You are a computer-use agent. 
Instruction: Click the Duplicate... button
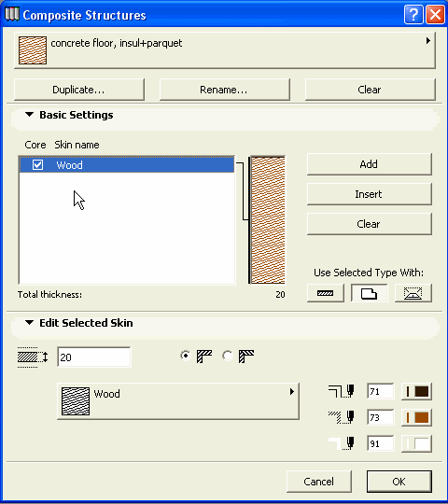[79, 90]
